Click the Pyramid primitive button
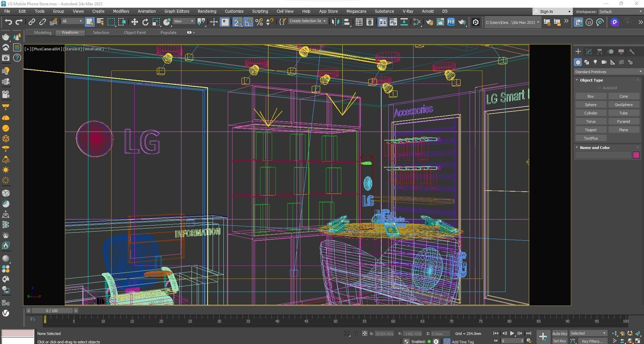Image resolution: width=644 pixels, height=344 pixels. point(624,121)
